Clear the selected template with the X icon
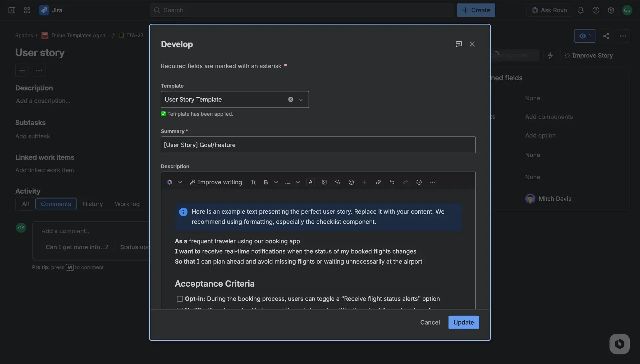The height and width of the screenshot is (364, 640). (x=290, y=99)
